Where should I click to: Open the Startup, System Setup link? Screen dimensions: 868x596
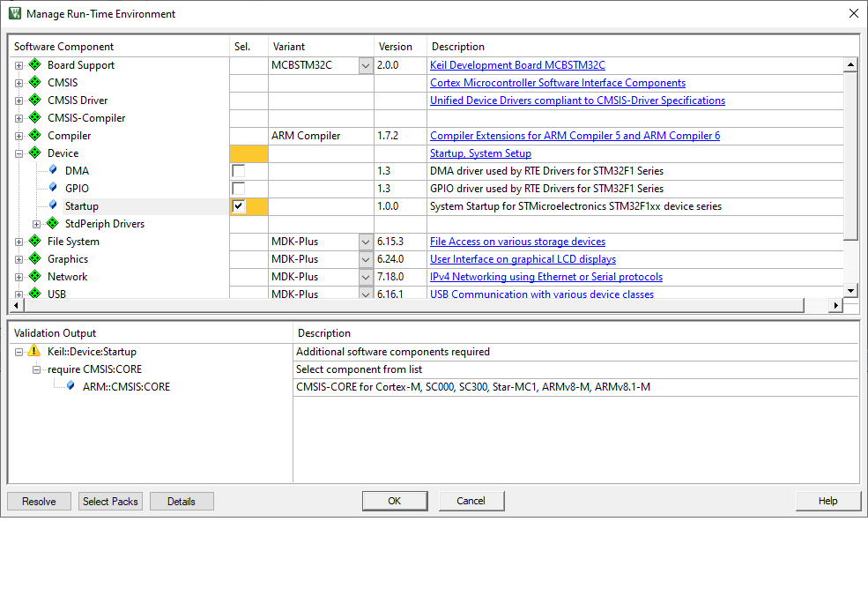coord(480,153)
